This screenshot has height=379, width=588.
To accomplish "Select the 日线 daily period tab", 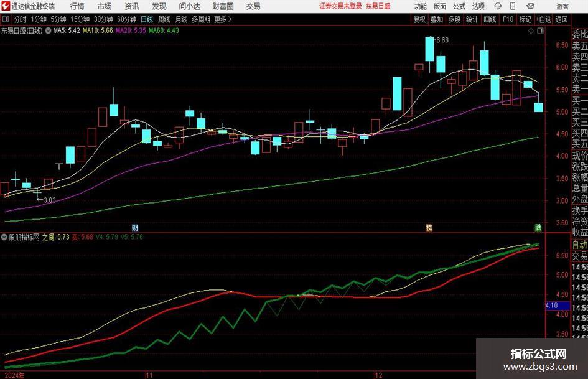I will pyautogui.click(x=147, y=19).
